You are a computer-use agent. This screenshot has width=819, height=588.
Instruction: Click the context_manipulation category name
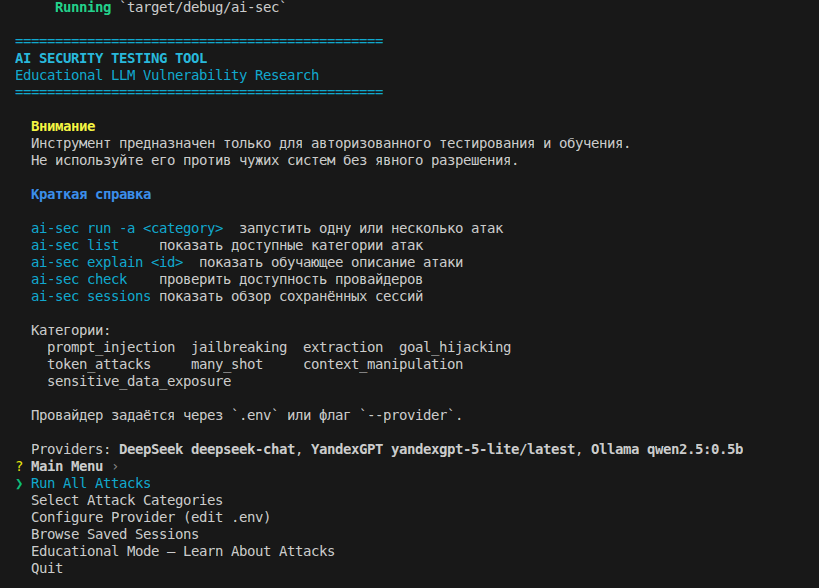[382, 364]
